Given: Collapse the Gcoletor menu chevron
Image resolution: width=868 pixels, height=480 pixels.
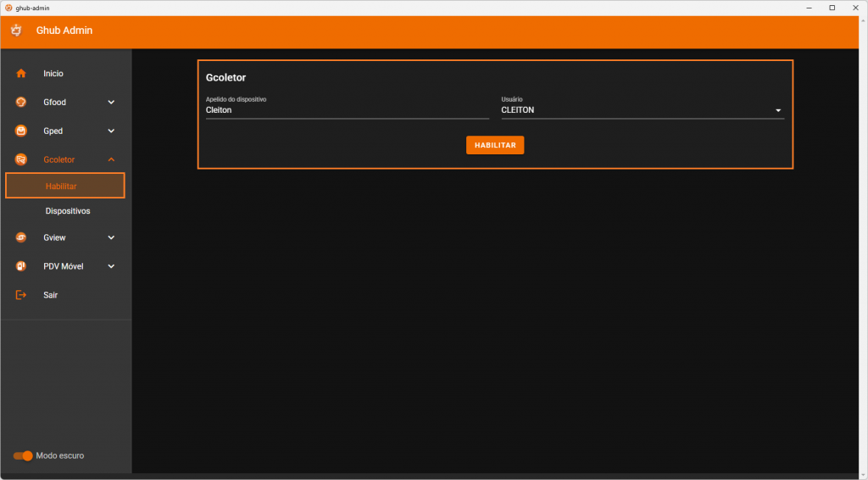Looking at the screenshot, I should [x=111, y=160].
